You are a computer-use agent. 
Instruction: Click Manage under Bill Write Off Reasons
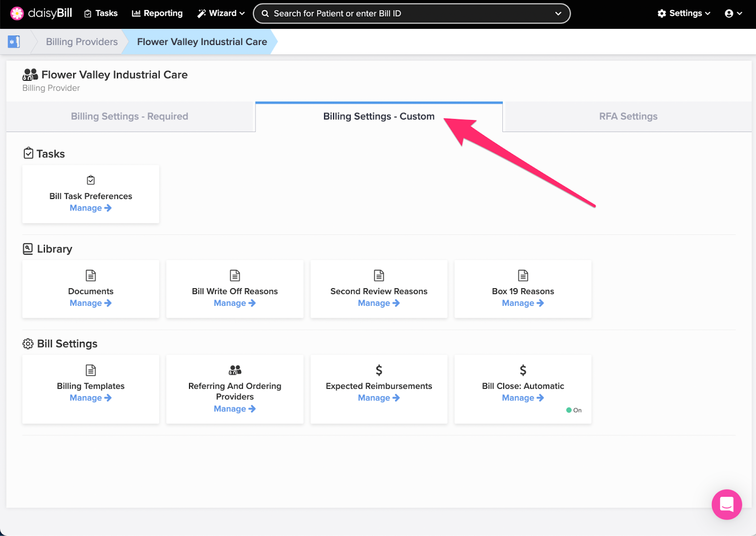(235, 303)
